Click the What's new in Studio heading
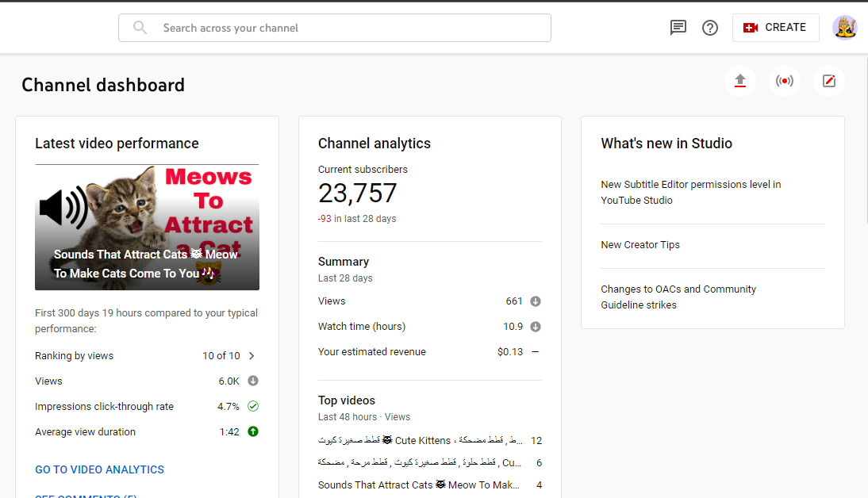Viewport: 868px width, 498px height. click(666, 144)
